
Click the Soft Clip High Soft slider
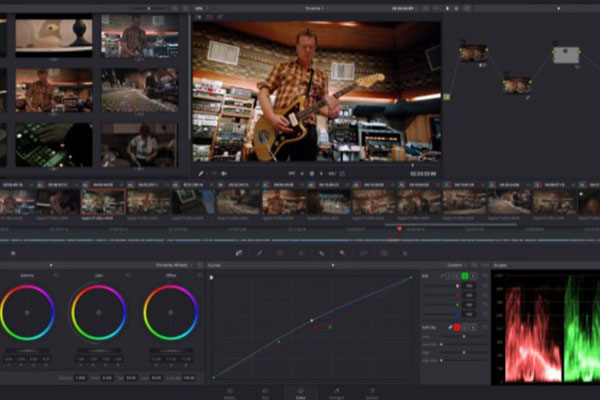tap(464, 360)
